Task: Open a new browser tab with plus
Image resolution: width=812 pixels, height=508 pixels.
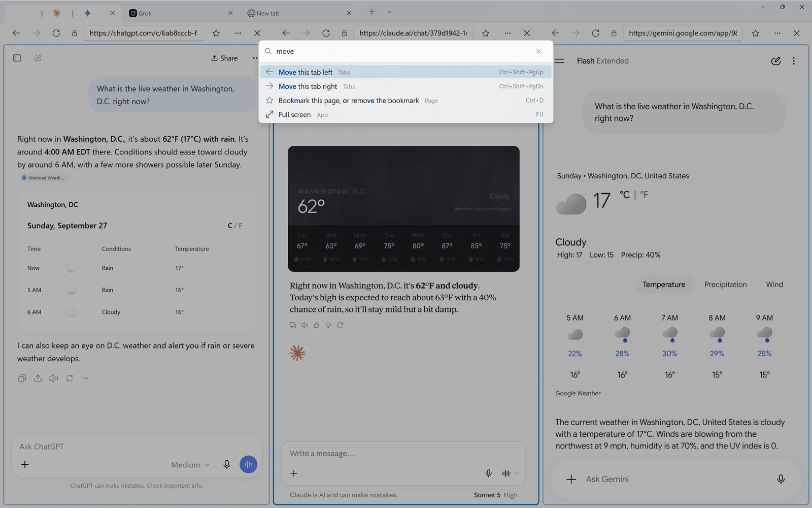Action: tap(371, 12)
